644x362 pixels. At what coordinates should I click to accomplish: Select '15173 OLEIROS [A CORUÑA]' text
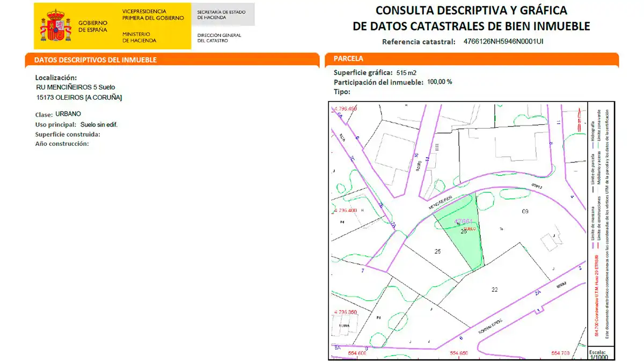tap(79, 97)
